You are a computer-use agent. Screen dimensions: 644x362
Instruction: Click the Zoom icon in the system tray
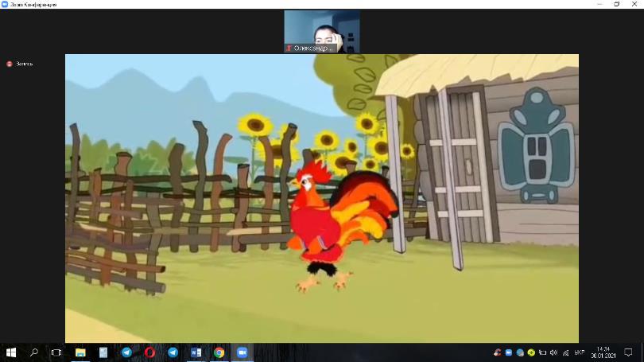coord(509,352)
